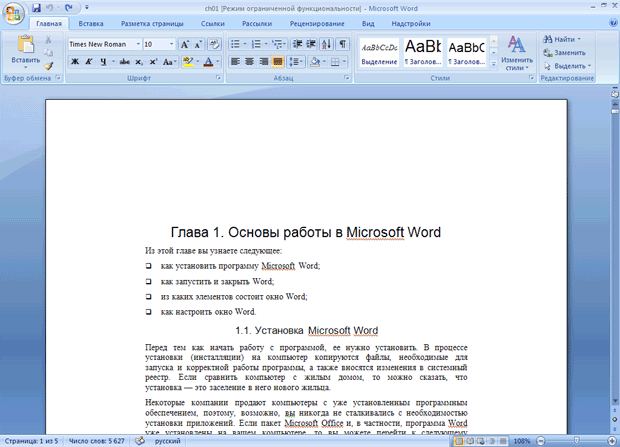Center the paragraph text
This screenshot has height=447, width=620.
point(250,62)
